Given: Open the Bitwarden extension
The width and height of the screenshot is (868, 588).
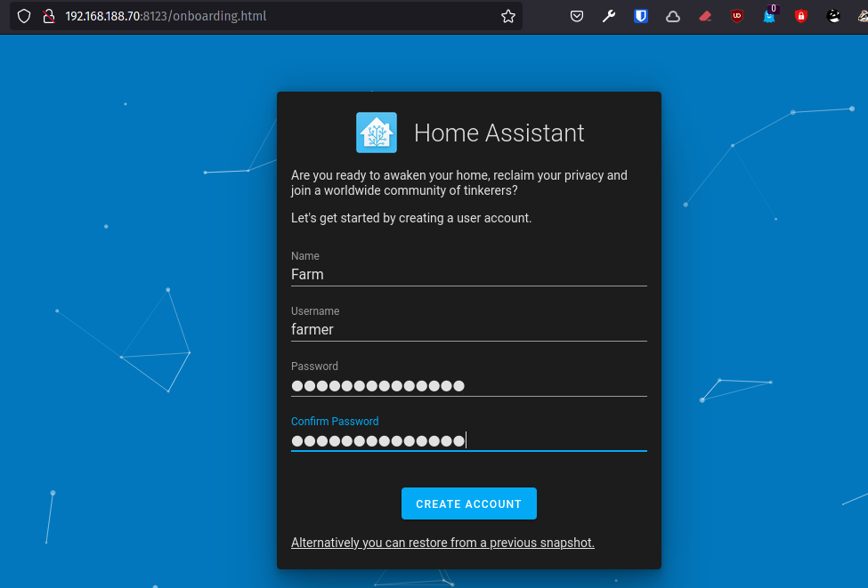Looking at the screenshot, I should tap(641, 16).
